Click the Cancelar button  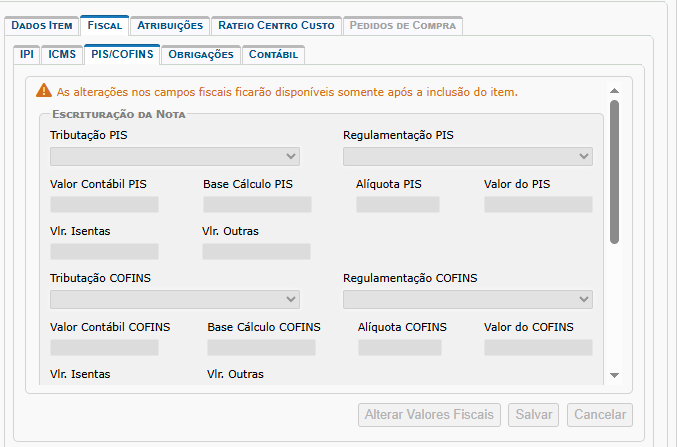coord(599,415)
